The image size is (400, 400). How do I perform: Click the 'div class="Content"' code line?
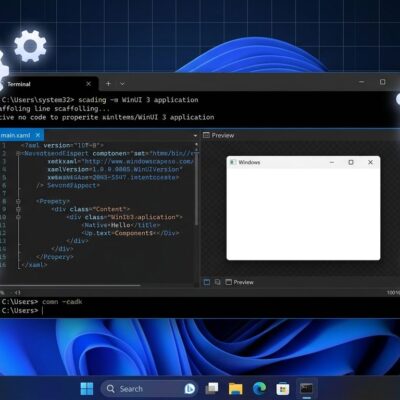[91, 209]
